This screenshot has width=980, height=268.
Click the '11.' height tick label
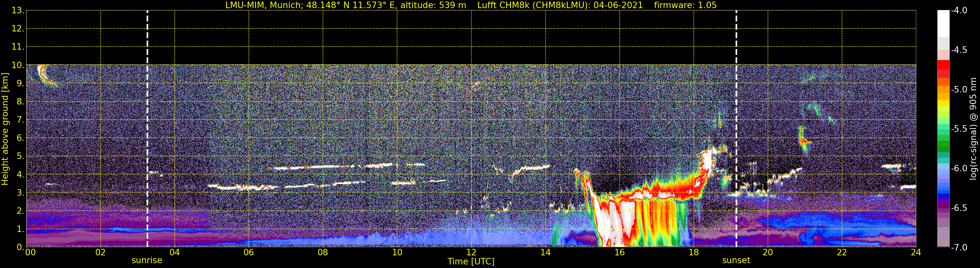click(18, 47)
